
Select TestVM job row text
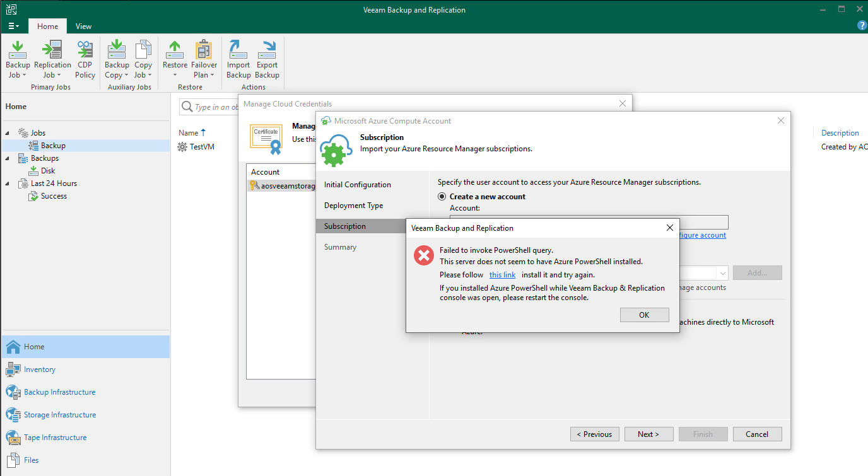pos(202,147)
